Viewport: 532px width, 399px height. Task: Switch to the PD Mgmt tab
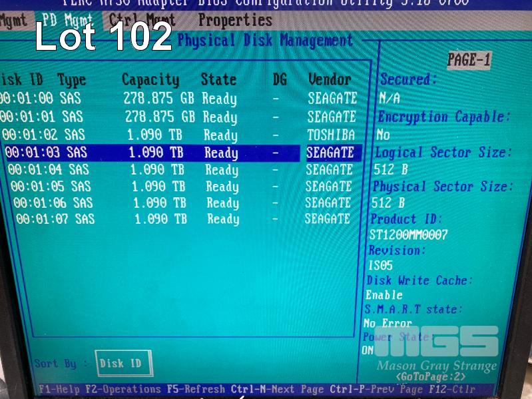(67, 21)
